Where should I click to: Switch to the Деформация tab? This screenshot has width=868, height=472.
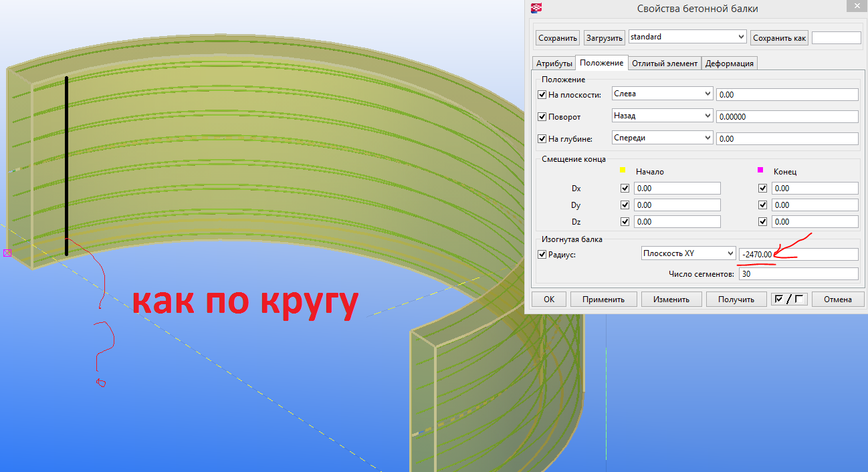pyautogui.click(x=730, y=64)
